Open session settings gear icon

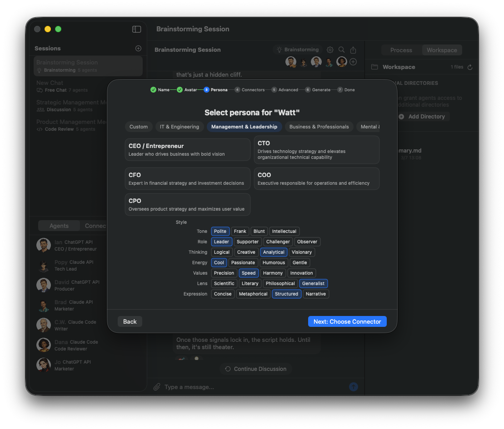330,50
